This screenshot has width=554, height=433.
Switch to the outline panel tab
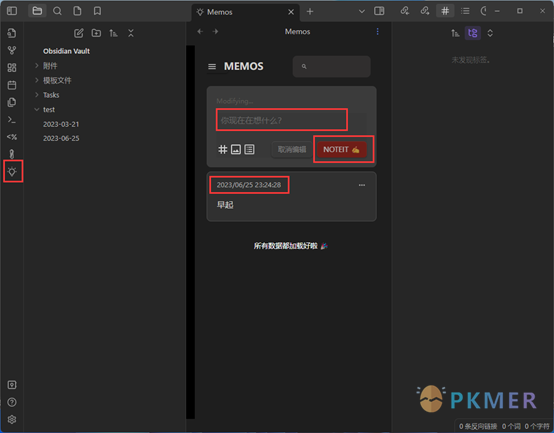click(465, 11)
